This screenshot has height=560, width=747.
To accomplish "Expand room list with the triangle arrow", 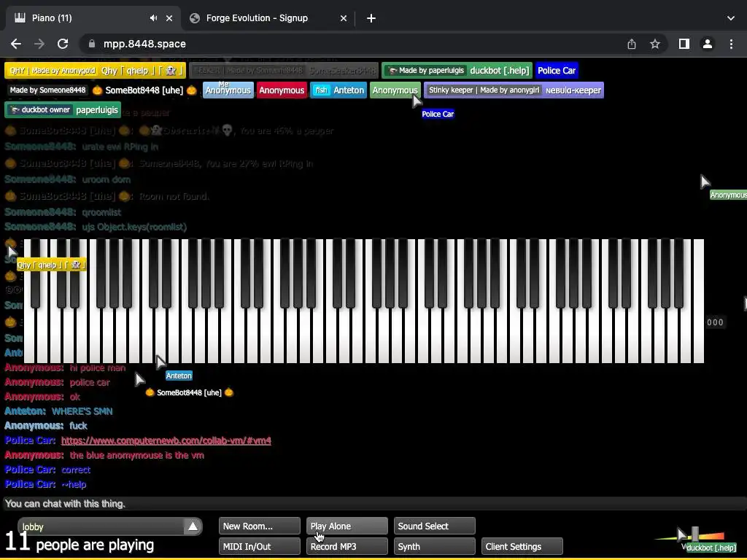I will tap(193, 526).
